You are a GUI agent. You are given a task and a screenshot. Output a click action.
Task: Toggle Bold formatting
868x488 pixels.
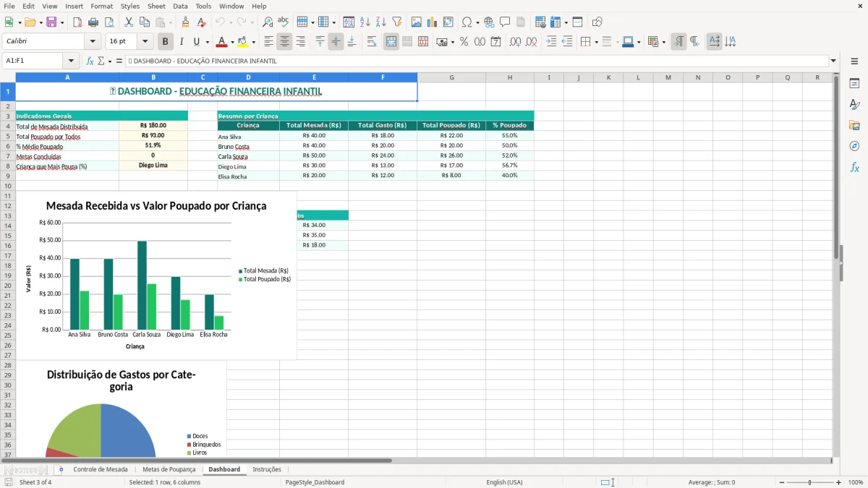point(165,42)
